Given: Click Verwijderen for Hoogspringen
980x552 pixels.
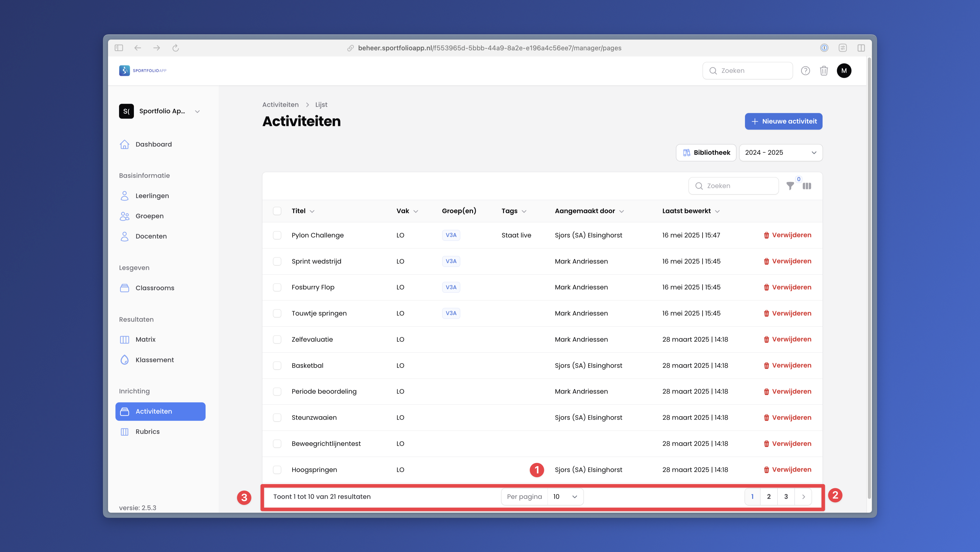Looking at the screenshot, I should pos(787,470).
